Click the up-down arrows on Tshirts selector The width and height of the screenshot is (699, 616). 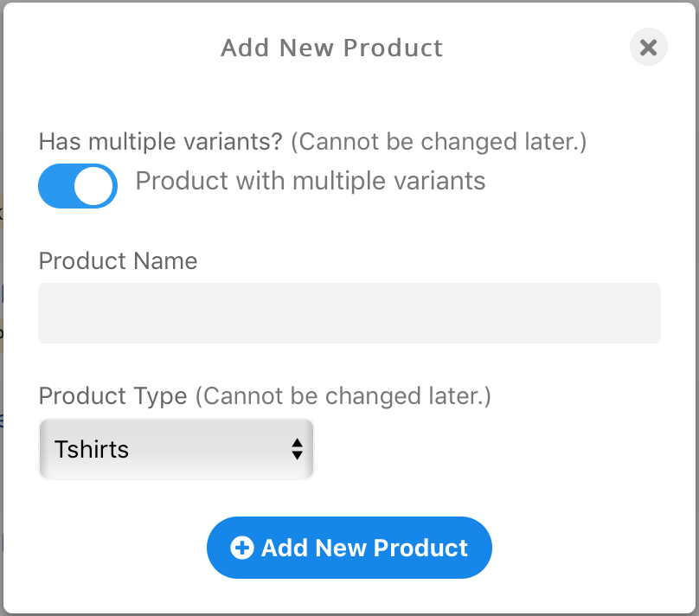(297, 449)
